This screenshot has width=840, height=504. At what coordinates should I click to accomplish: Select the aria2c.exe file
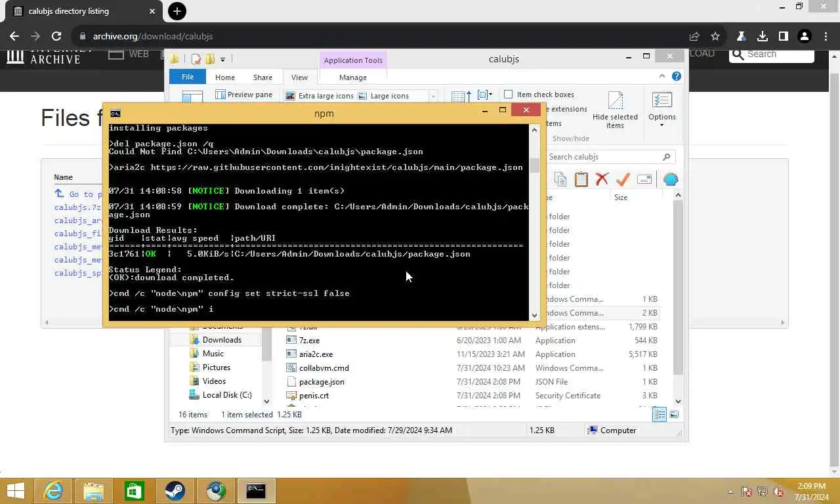(316, 354)
